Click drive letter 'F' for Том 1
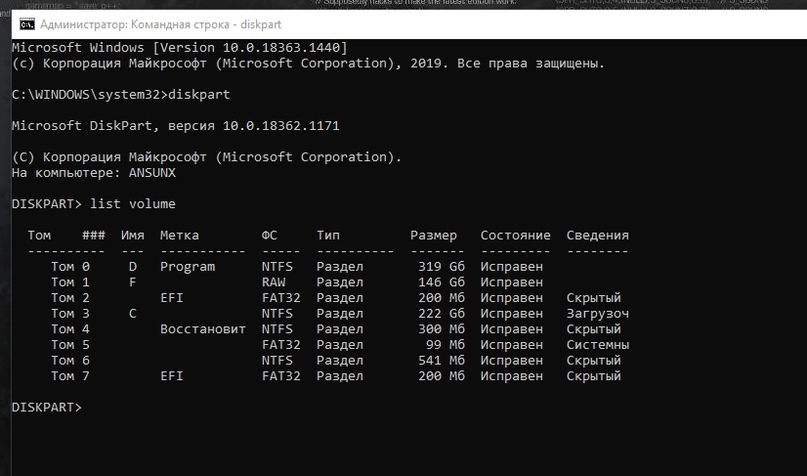Screen dimensions: 807x476 pyautogui.click(x=133, y=282)
